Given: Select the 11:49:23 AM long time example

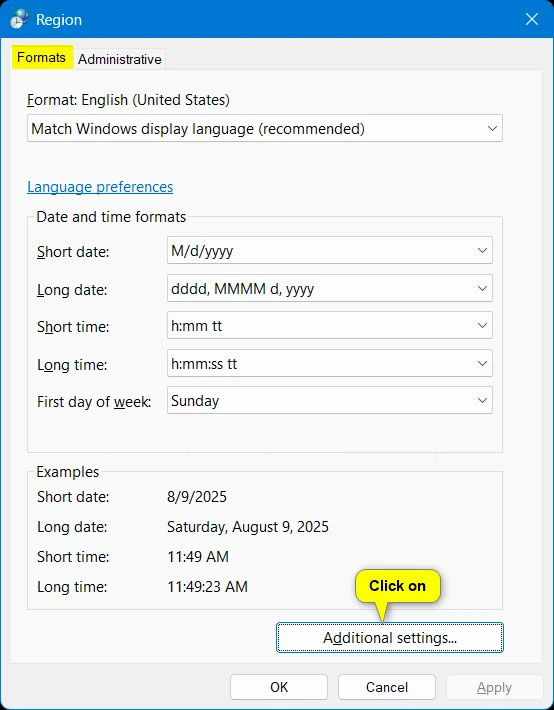Looking at the screenshot, I should (x=207, y=586).
